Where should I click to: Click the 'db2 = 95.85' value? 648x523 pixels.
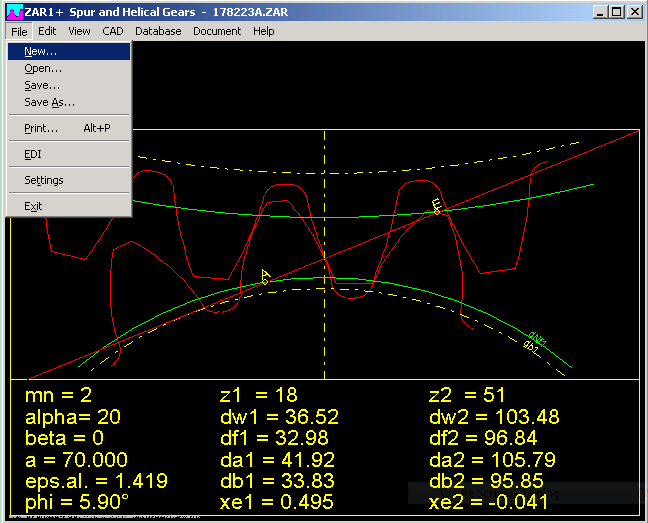tap(486, 481)
